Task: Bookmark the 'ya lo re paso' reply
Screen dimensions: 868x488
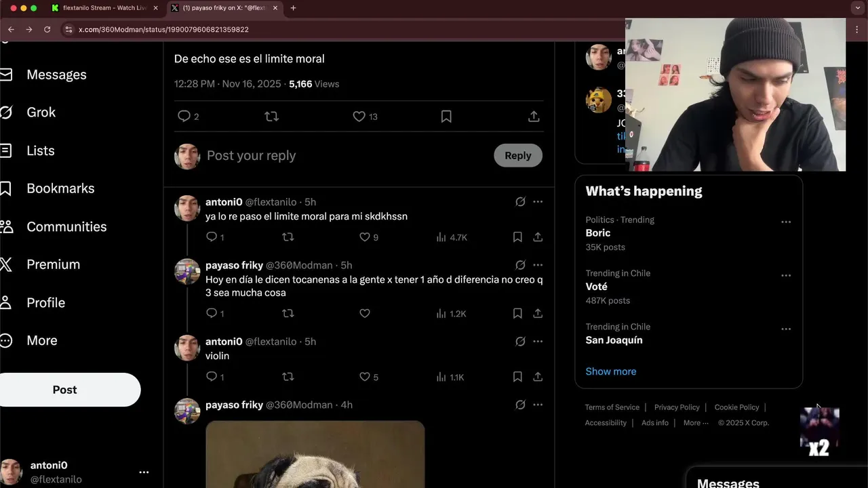Action: [517, 237]
